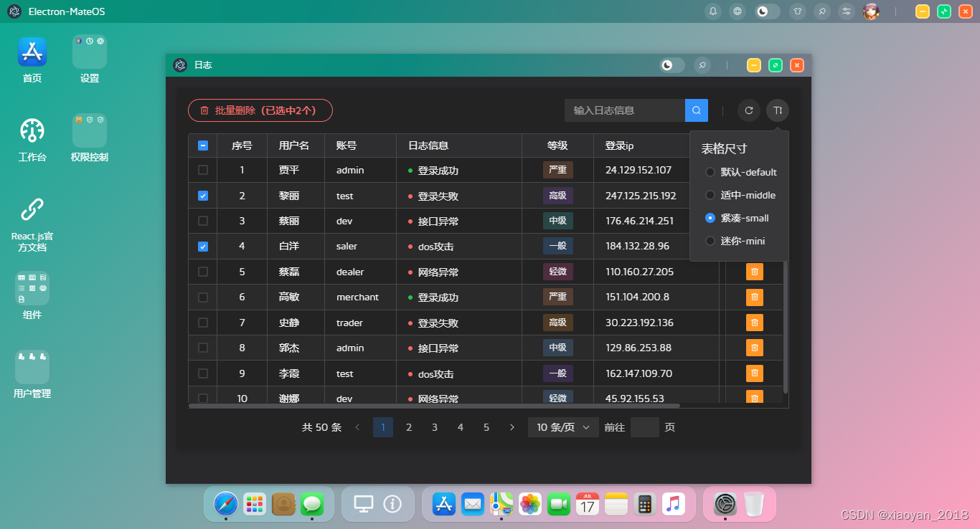Open the 设置 desktop folder

click(x=90, y=52)
